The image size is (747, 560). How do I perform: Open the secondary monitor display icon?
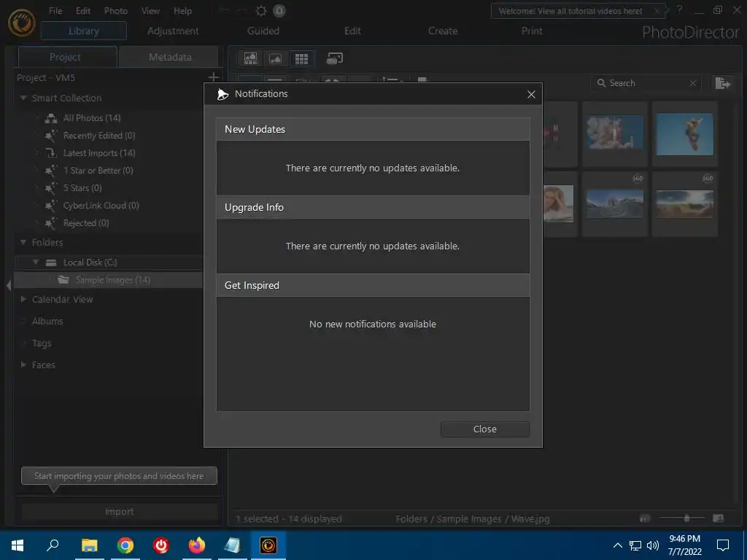click(334, 58)
